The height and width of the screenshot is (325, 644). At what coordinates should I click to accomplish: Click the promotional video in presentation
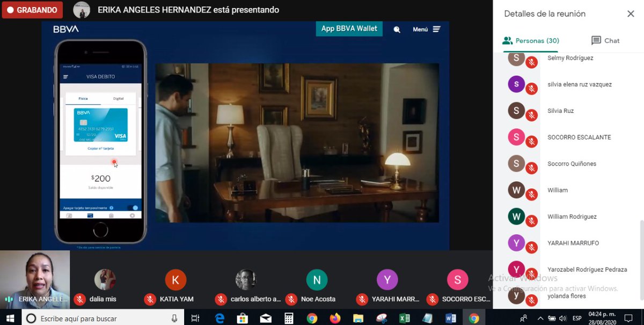click(297, 143)
